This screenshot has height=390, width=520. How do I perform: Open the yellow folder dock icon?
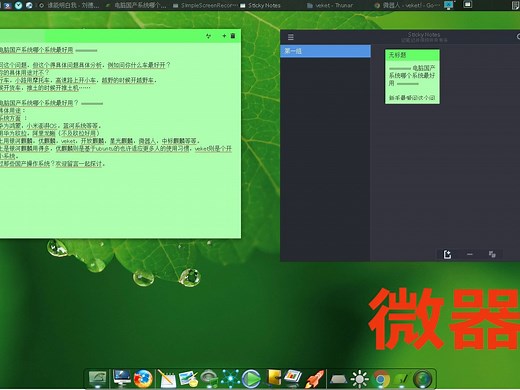pos(274,378)
